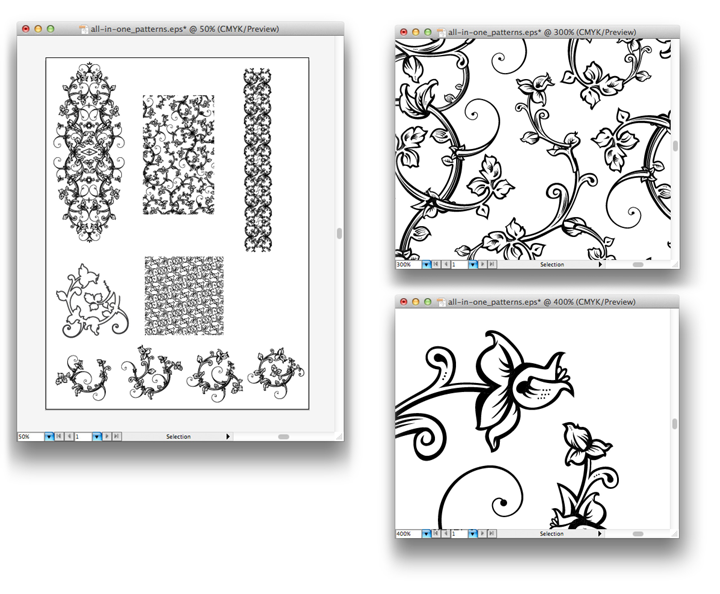Screen dimensions: 720x594
Task: Expand Selection status arrow in 300% window
Action: pyautogui.click(x=600, y=265)
